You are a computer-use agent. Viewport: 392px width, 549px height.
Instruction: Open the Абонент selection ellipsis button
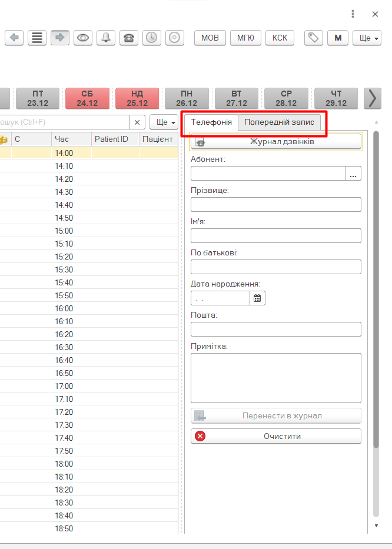353,174
